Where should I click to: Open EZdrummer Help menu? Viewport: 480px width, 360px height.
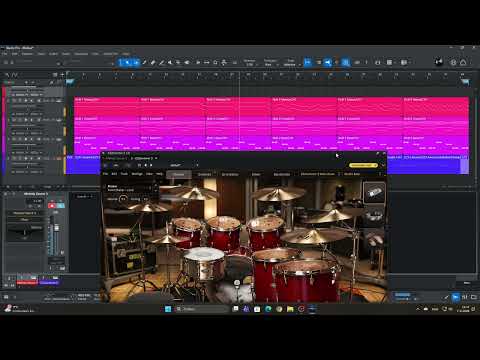(160, 174)
